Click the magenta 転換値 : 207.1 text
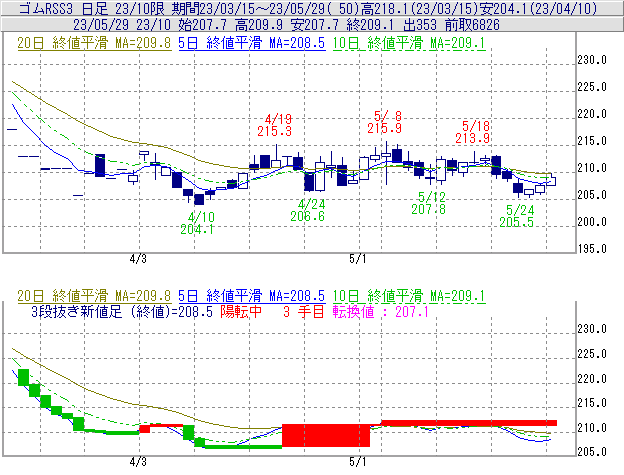 click(x=381, y=311)
